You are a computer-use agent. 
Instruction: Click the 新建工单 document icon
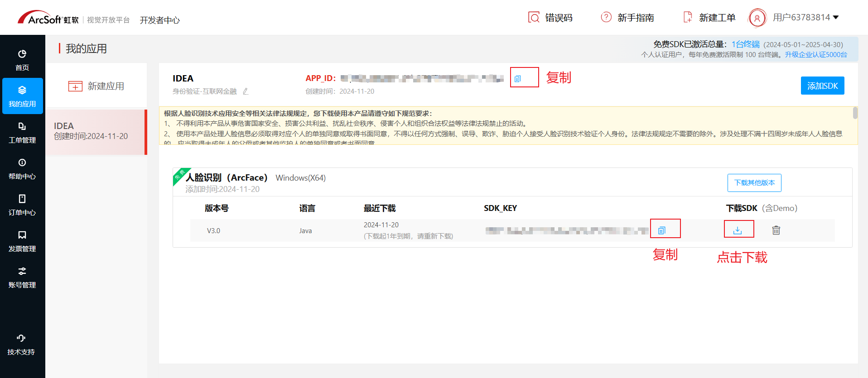pyautogui.click(x=688, y=17)
